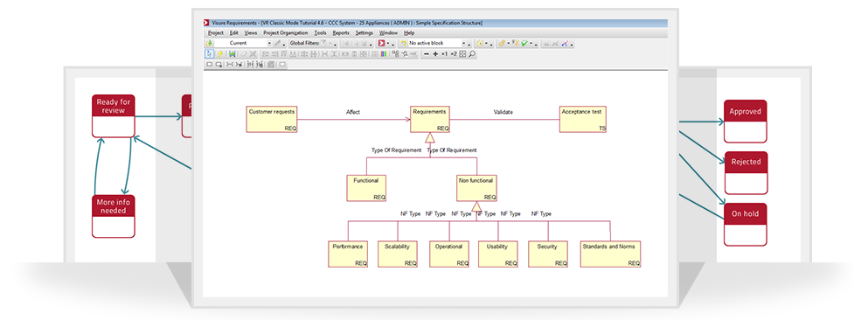Open dropdown next to yellow lock icon
This screenshot has height=334, width=868.
click(486, 43)
